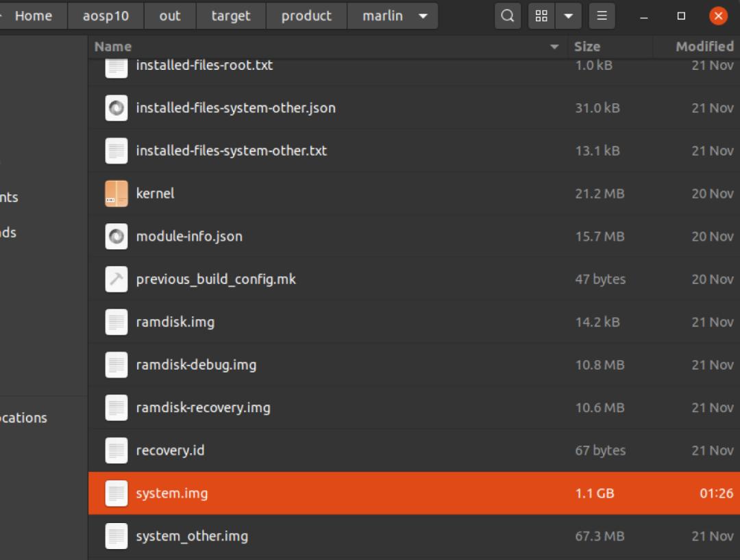The image size is (740, 560).
Task: Open the view options dropdown arrow
Action: (x=568, y=16)
